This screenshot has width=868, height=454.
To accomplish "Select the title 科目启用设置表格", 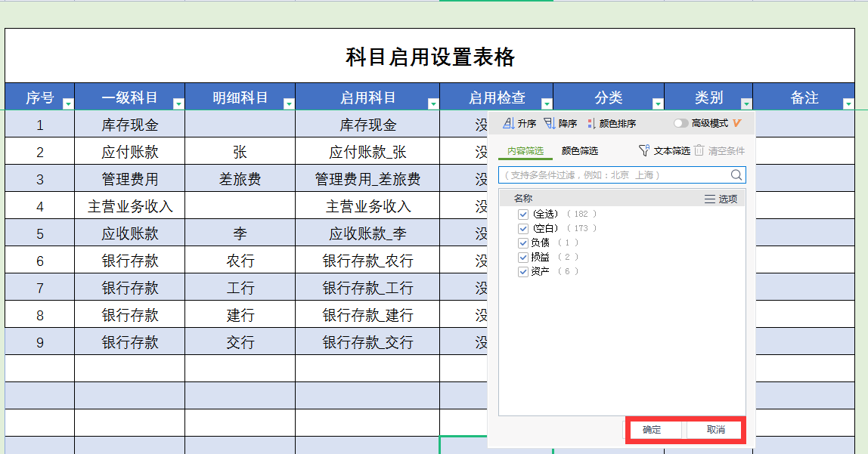I will tap(430, 57).
